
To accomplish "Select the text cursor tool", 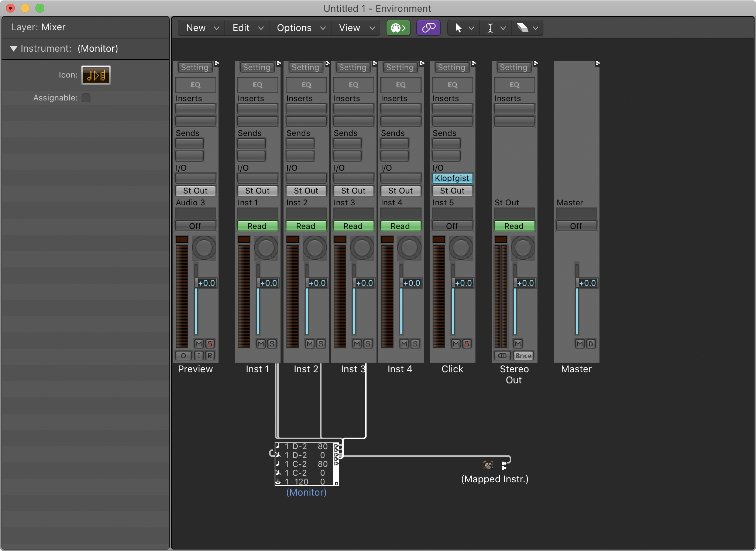I will [x=490, y=28].
